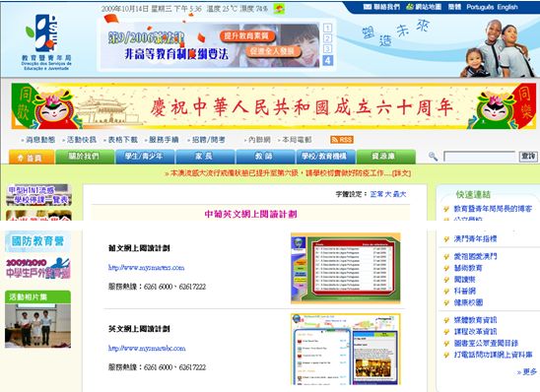Image resolution: width=540 pixels, height=392 pixels.
Task: Open the 活動相片集 photo thumbnail
Action: 37,326
